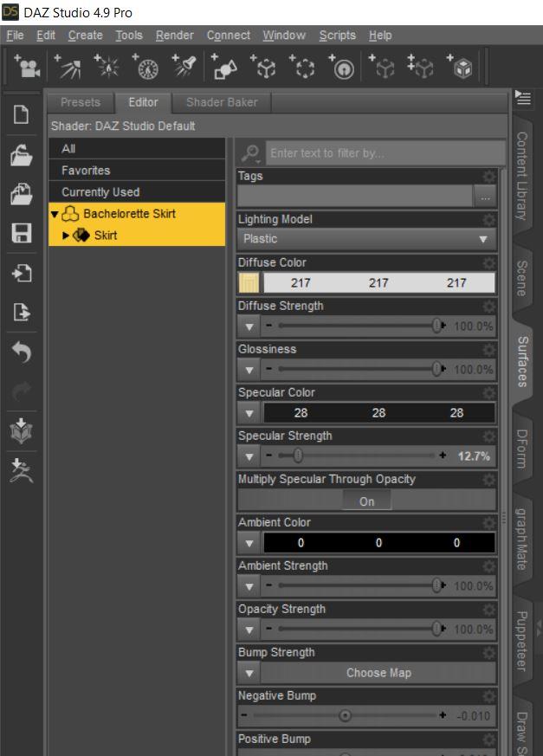This screenshot has width=543, height=756.
Task: Open the Render menu
Action: coord(175,36)
